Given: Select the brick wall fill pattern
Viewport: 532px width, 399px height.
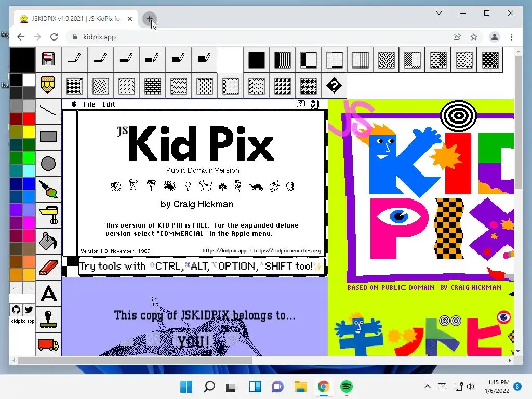Looking at the screenshot, I should point(153,86).
